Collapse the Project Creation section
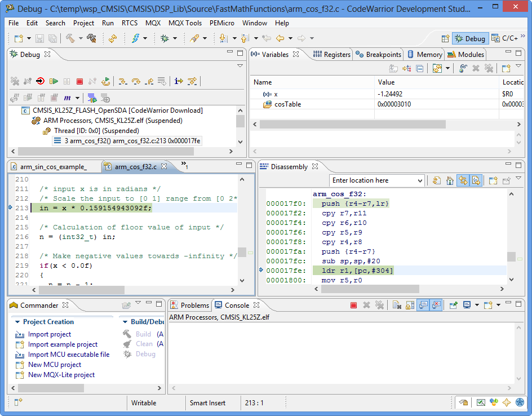This screenshot has height=416, width=532. 17,322
